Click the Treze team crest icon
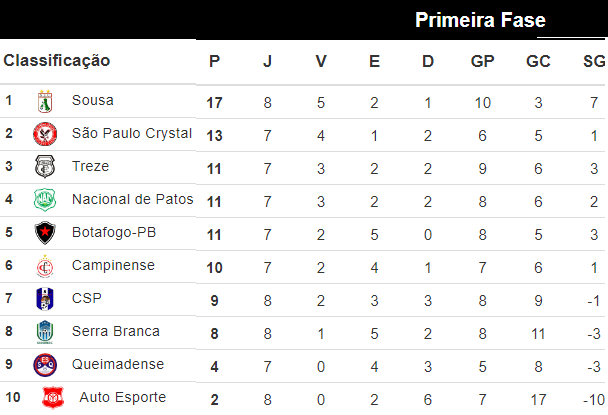The width and height of the screenshot is (608, 415). (x=45, y=167)
